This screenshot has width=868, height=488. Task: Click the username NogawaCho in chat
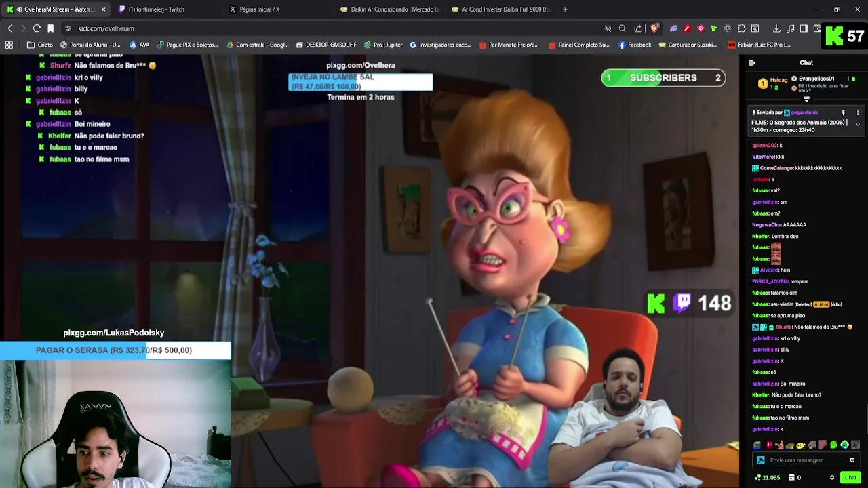pos(766,225)
